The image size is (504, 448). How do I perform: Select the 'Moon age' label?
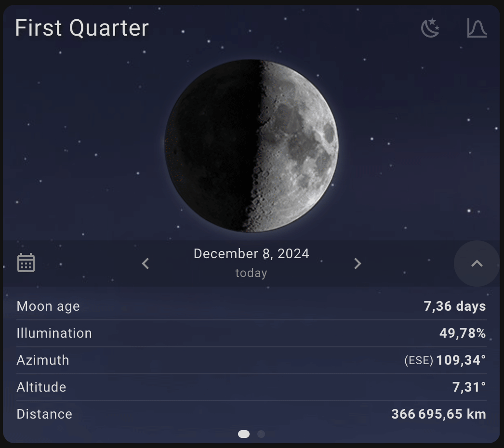coord(48,306)
